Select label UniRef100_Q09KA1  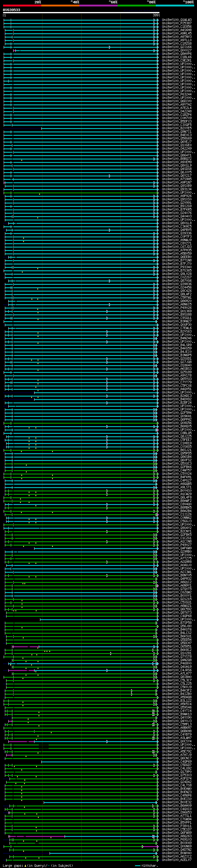(177, 416)
